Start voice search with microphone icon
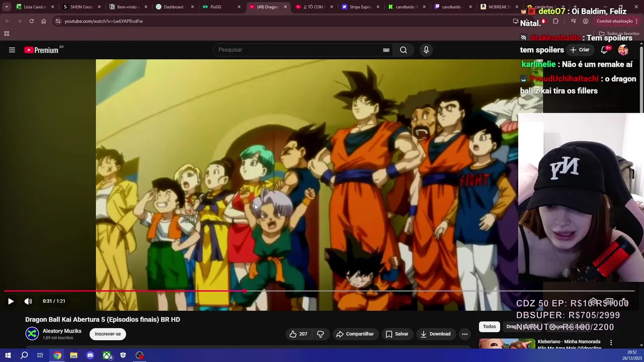The height and width of the screenshot is (362, 644). coord(426,50)
